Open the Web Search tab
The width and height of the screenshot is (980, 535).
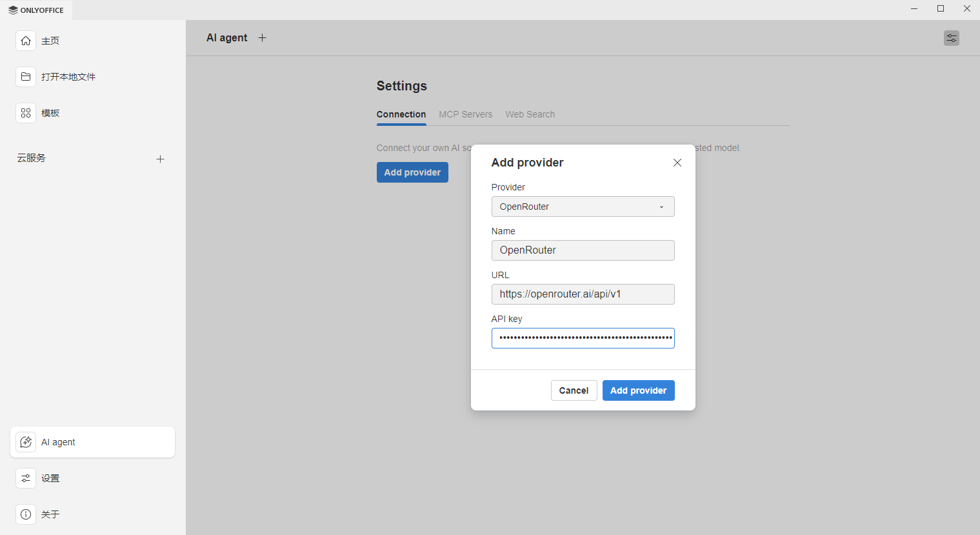click(x=530, y=114)
